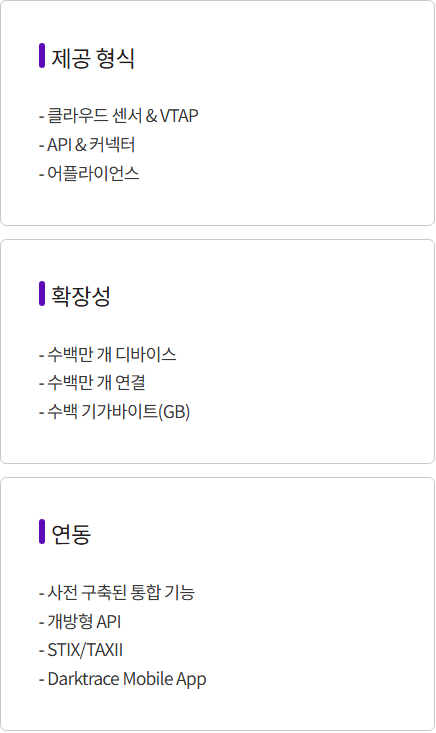
Task: Select the purple bar beside 확장성
Action: point(42,294)
